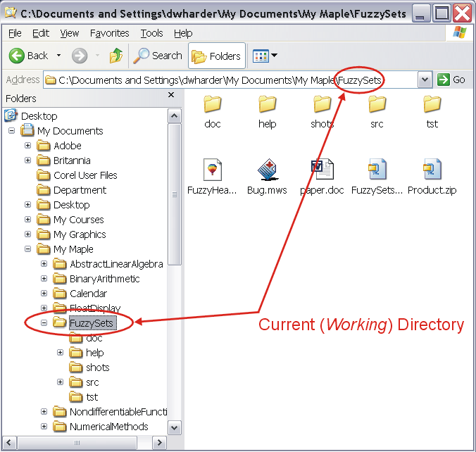Open the Tools menu

point(151,33)
